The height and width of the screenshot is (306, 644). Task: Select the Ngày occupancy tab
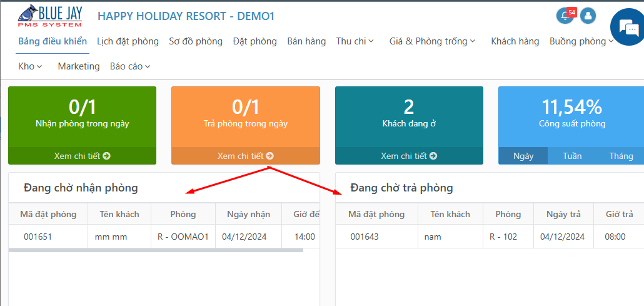[523, 156]
